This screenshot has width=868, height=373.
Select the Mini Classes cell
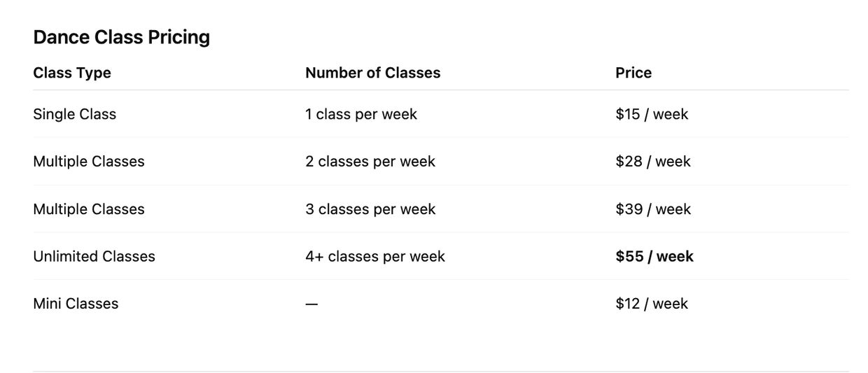(76, 304)
